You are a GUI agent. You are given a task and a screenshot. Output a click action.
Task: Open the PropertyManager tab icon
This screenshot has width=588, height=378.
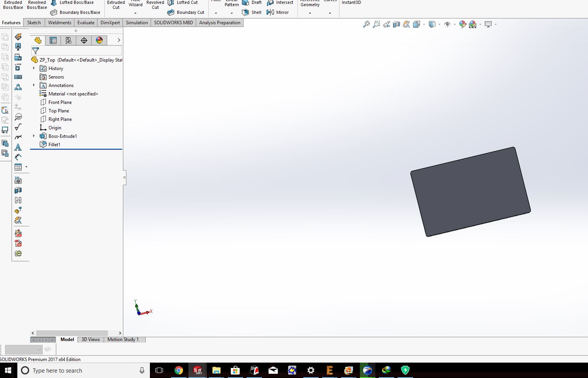(53, 40)
